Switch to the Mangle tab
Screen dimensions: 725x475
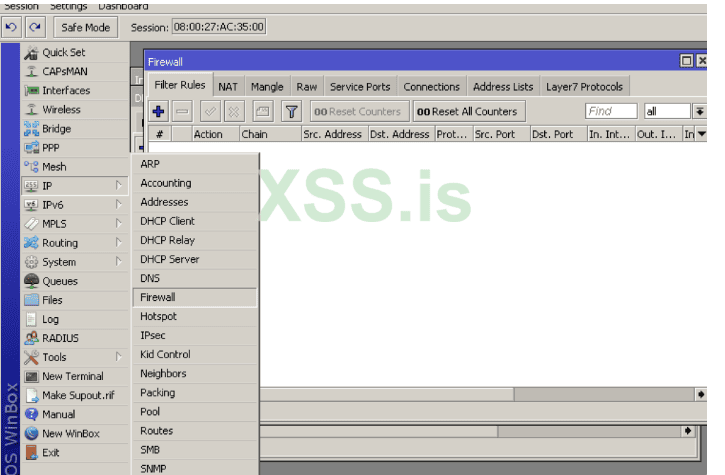coord(267,87)
